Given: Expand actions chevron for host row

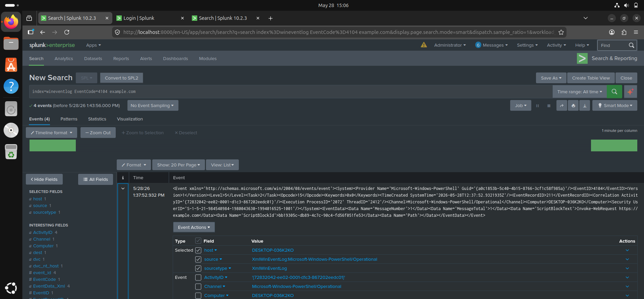Looking at the screenshot, I should [x=627, y=250].
